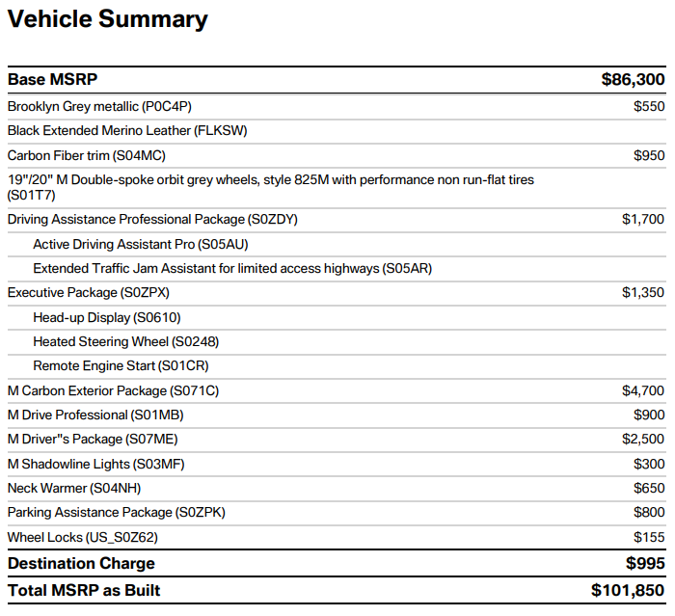Select the Base MSRP row label
Viewport: 675px width, 616px height.
52,80
